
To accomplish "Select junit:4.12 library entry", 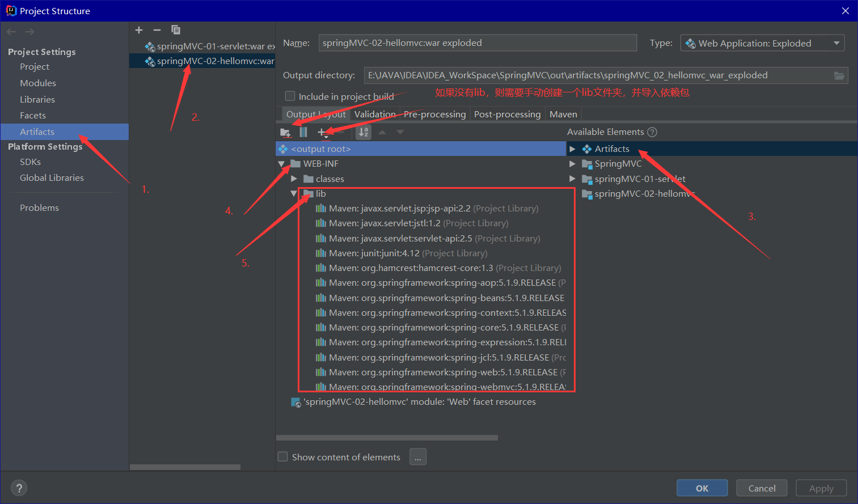I will (x=401, y=253).
